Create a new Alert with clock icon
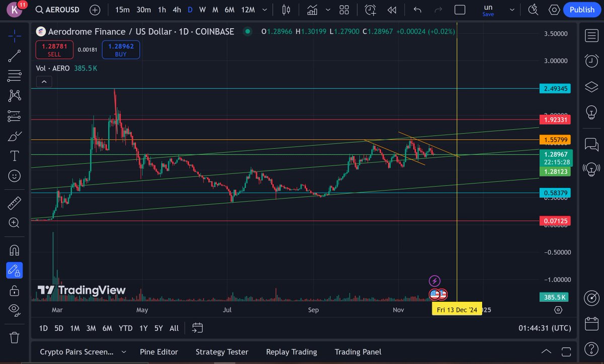 tap(370, 10)
